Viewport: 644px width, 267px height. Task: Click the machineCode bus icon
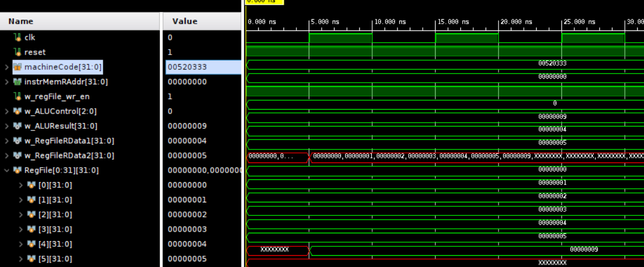pyautogui.click(x=17, y=67)
